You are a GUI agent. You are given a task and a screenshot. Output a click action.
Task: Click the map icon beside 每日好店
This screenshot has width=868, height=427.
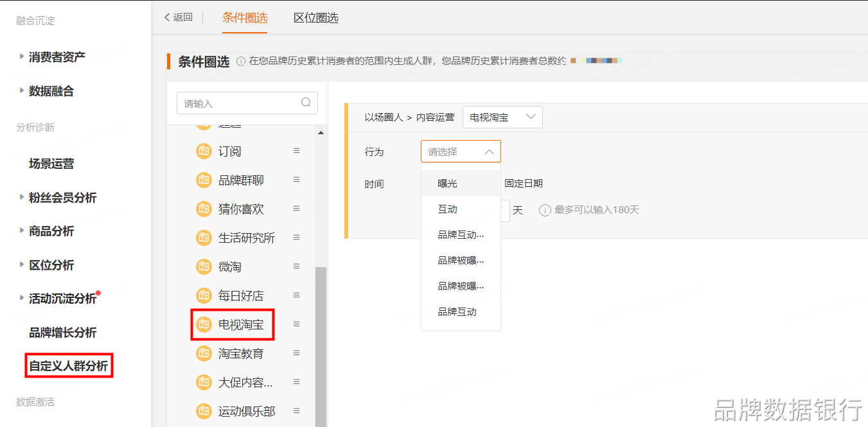204,296
